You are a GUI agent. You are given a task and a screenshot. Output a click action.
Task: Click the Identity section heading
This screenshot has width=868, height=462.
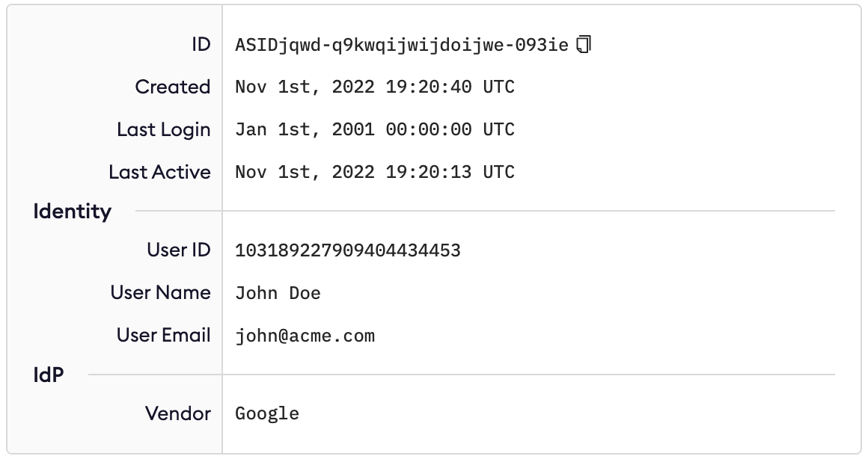click(x=72, y=212)
